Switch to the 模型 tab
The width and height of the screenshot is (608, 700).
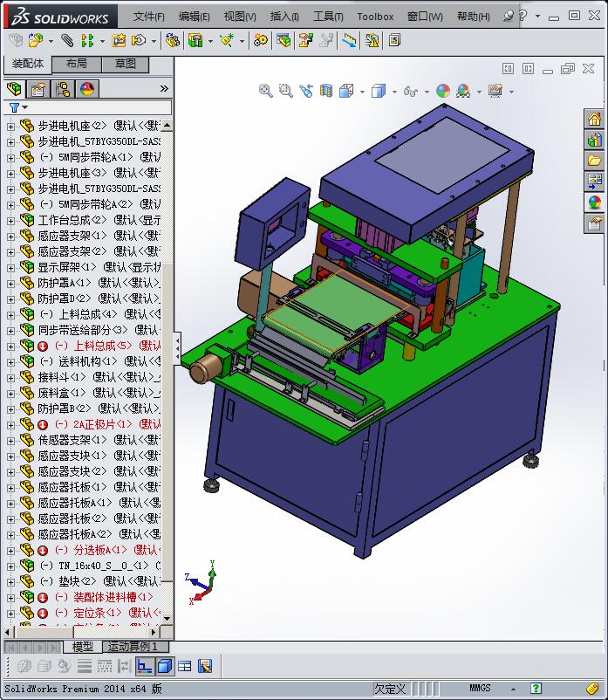click(x=83, y=647)
